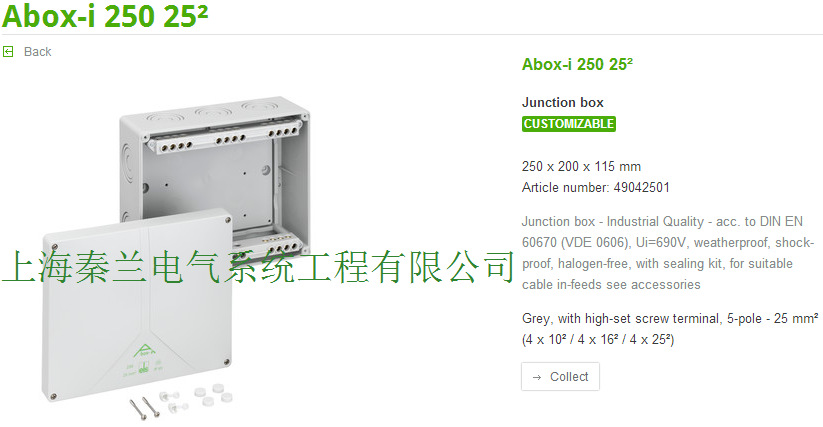Viewport: 823px width, 427px height.
Task: Click the green Chinese watermark text
Action: click(258, 267)
